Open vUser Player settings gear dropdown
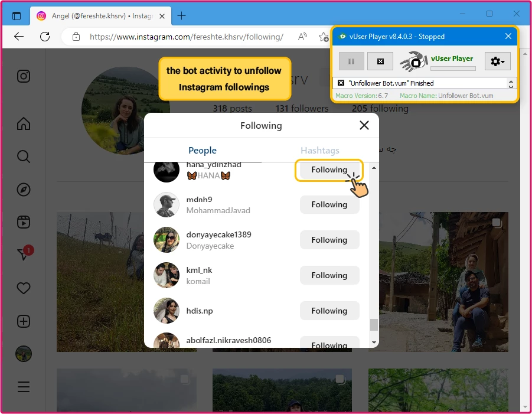The width and height of the screenshot is (532, 414). 497,61
